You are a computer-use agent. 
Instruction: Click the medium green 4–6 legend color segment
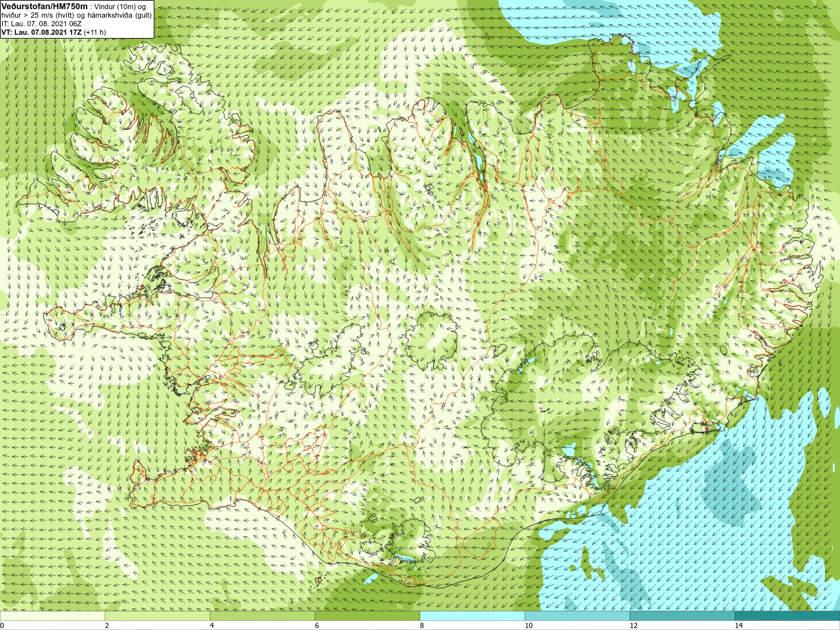[x=262, y=616]
